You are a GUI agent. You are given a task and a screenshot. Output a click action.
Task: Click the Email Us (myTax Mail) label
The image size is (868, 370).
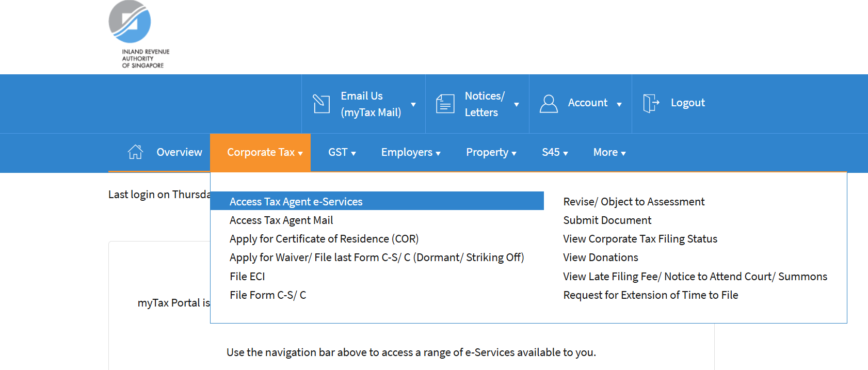tap(371, 104)
